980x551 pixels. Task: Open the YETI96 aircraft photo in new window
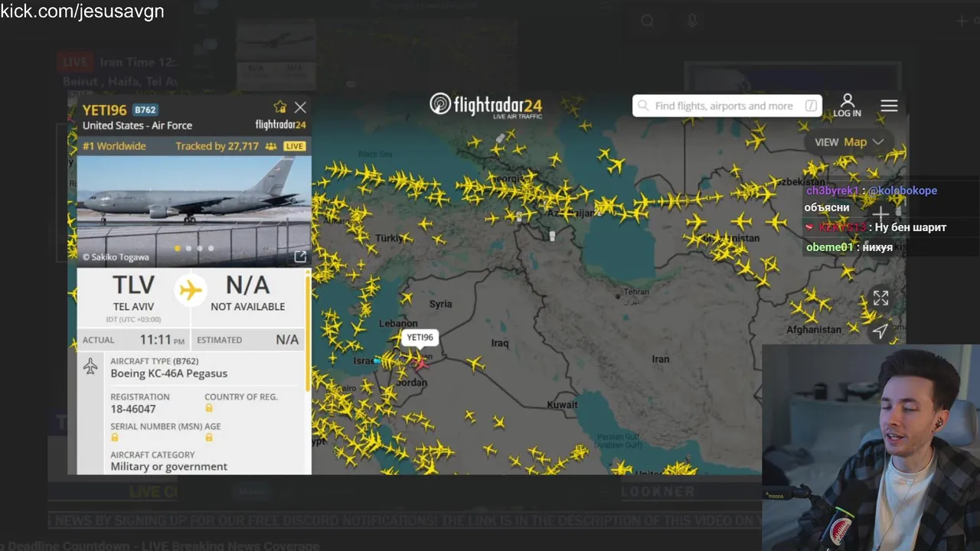coord(300,257)
